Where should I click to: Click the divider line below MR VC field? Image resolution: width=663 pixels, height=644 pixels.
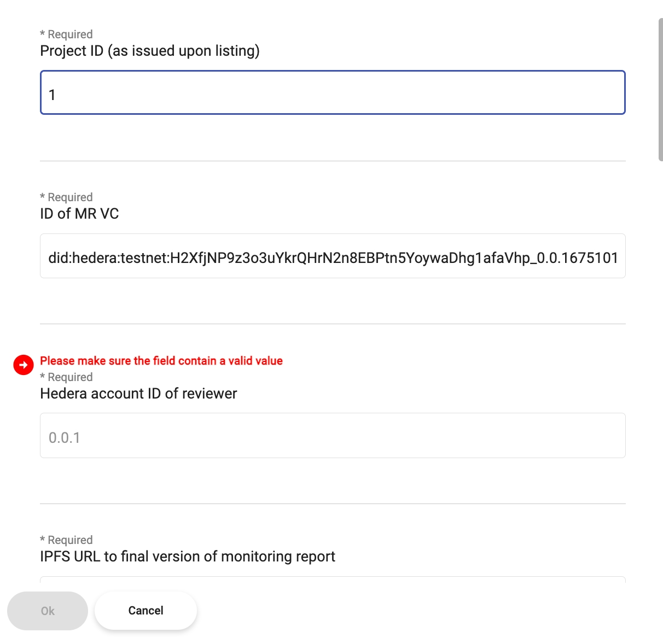(332, 324)
